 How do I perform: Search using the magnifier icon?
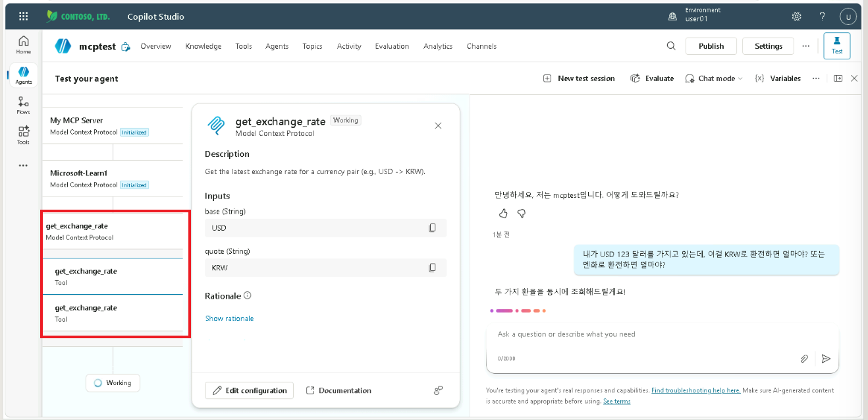coord(671,46)
